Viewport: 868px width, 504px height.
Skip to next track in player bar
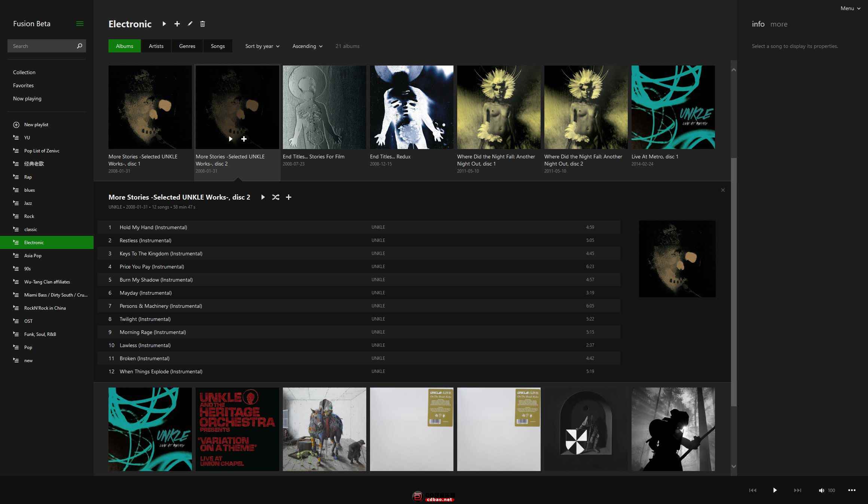[x=797, y=490]
